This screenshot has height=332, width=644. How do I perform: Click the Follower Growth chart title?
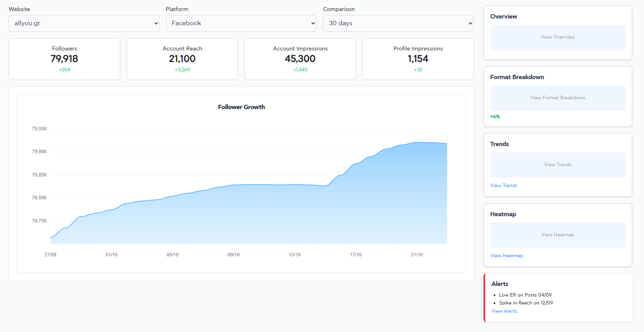tap(241, 107)
